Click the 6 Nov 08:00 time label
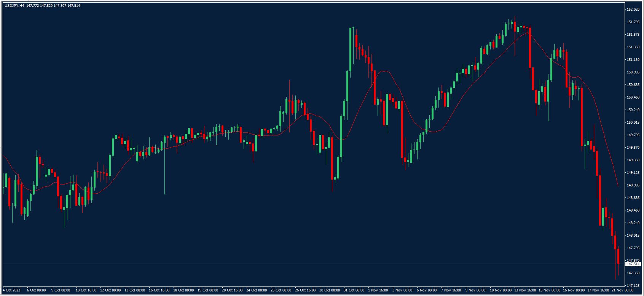Viewport: 644px width, 296px height. click(427, 290)
